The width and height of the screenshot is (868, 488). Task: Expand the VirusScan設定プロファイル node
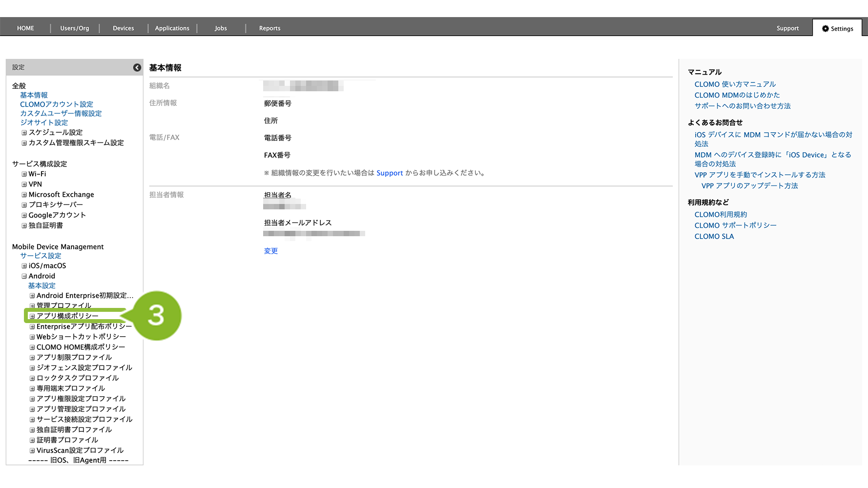pos(32,451)
